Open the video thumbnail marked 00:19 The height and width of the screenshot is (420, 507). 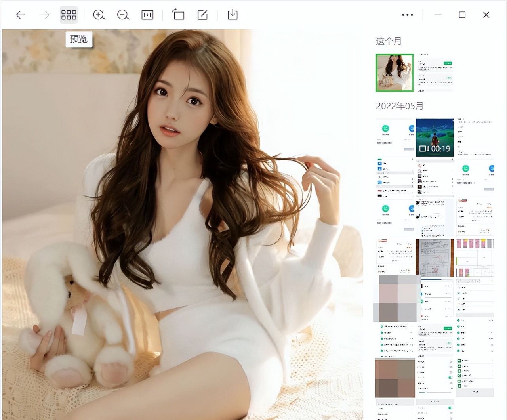click(x=435, y=137)
